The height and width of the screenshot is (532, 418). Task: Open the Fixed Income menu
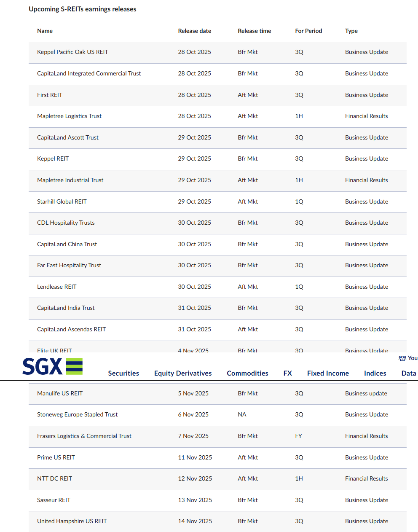click(x=328, y=373)
